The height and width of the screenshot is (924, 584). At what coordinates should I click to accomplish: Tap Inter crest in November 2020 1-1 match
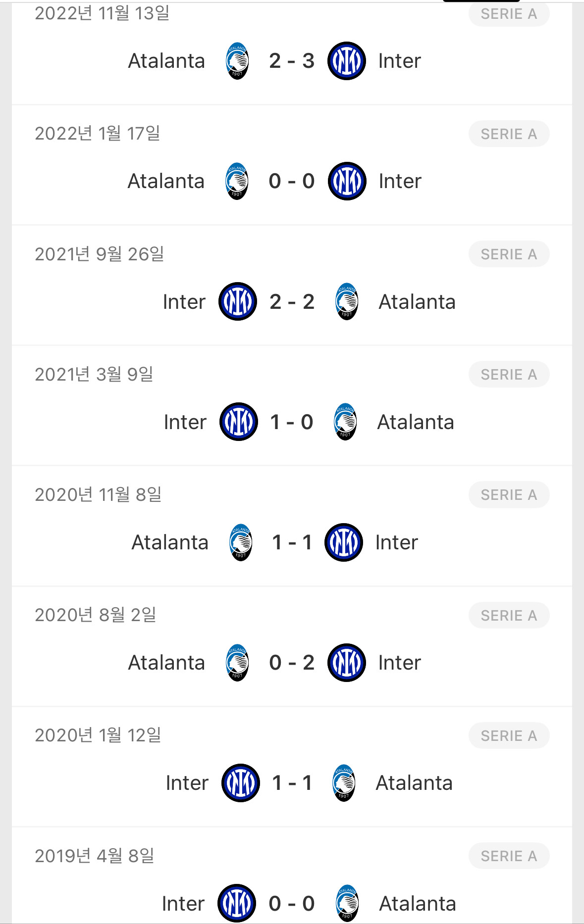pyautogui.click(x=344, y=542)
